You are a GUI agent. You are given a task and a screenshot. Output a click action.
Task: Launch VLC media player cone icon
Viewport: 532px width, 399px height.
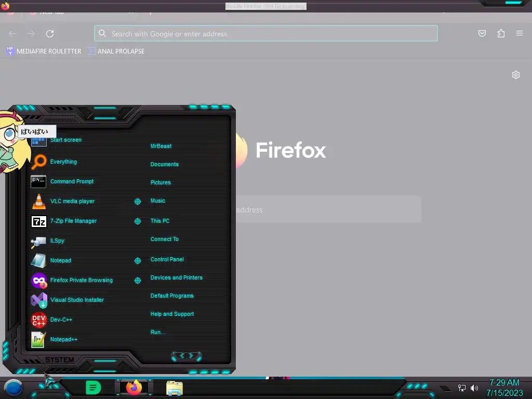click(x=38, y=201)
